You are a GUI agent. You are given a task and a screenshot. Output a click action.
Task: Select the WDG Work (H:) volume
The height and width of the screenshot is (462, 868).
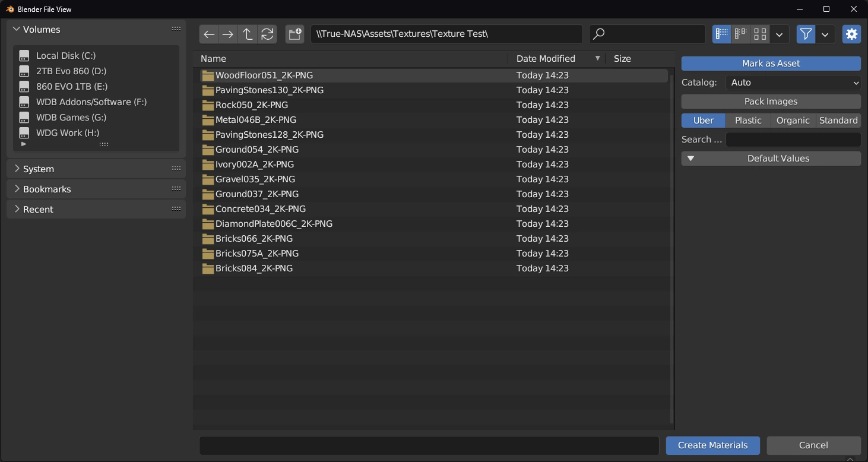point(67,133)
